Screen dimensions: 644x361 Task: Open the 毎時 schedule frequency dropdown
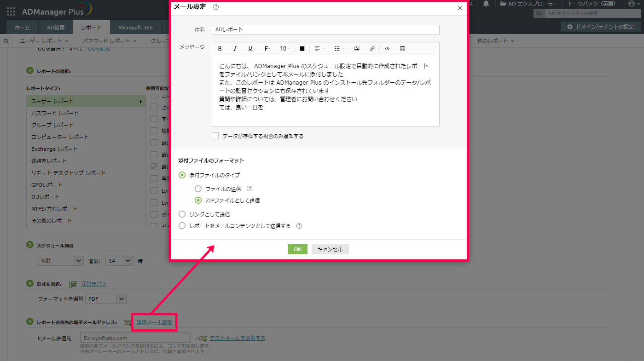click(x=60, y=261)
